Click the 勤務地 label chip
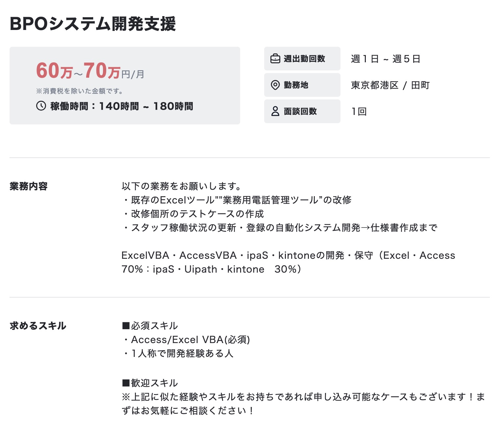 [302, 85]
